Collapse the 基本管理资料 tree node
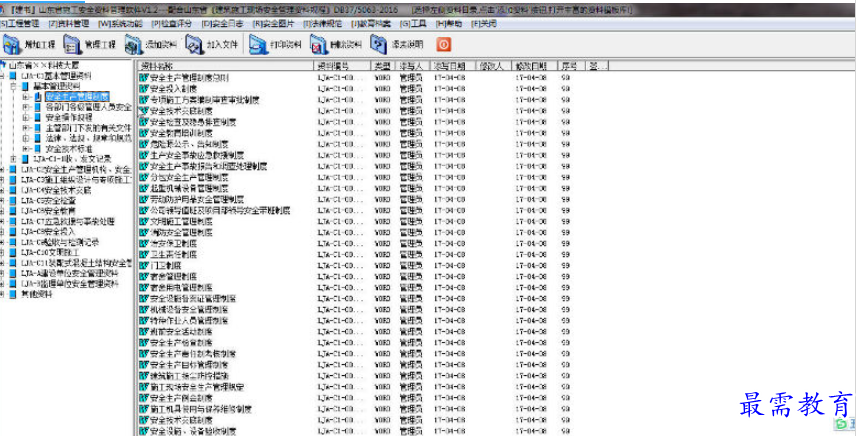Screen dimensions: 861x436 tap(14, 86)
